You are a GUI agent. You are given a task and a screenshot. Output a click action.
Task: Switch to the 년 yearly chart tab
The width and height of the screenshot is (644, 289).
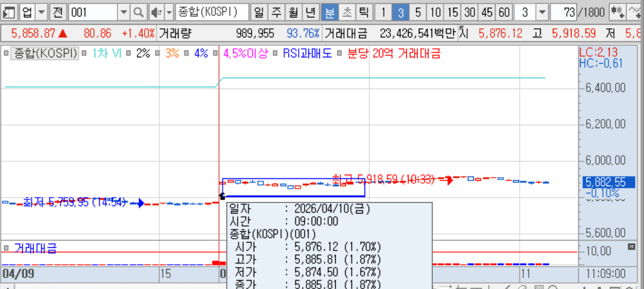(310, 13)
